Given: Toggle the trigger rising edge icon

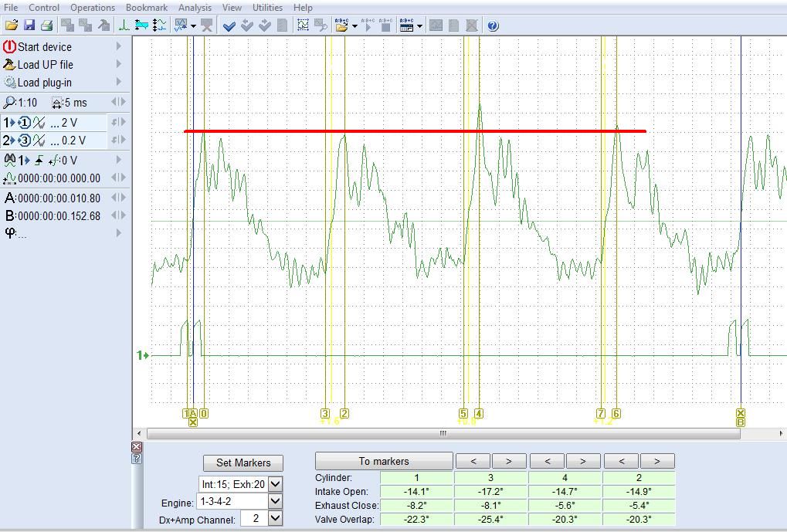Looking at the screenshot, I should [39, 161].
